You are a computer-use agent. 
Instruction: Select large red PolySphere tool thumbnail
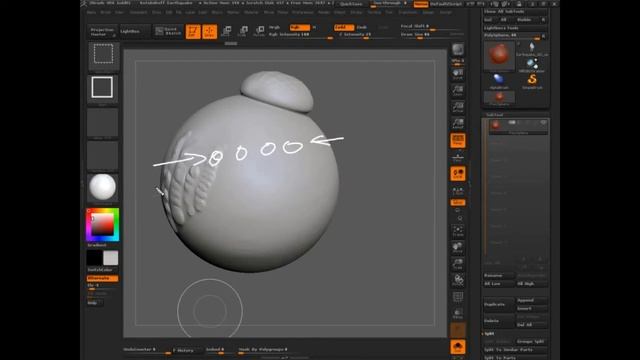click(499, 55)
